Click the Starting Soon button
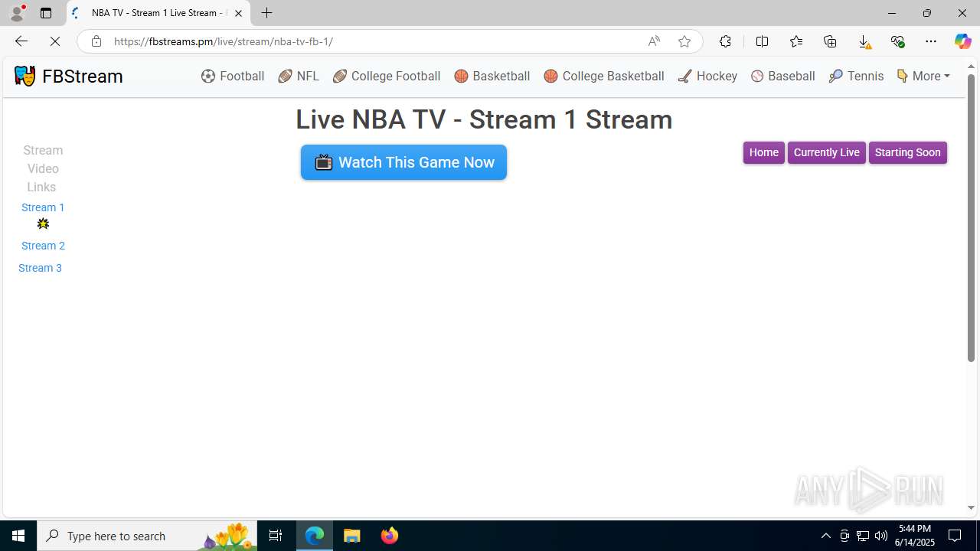980x551 pixels. (x=907, y=152)
